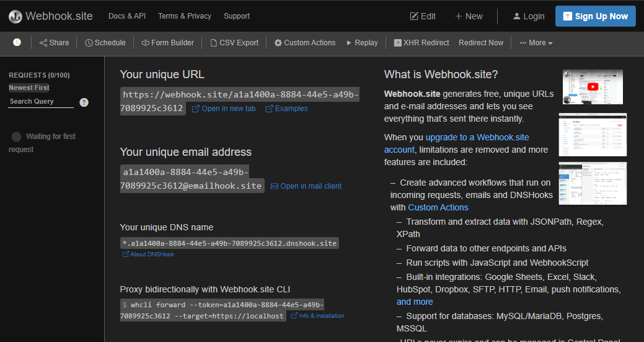Toggle XHR Redirect
This screenshot has width=644, height=342.
click(x=421, y=43)
